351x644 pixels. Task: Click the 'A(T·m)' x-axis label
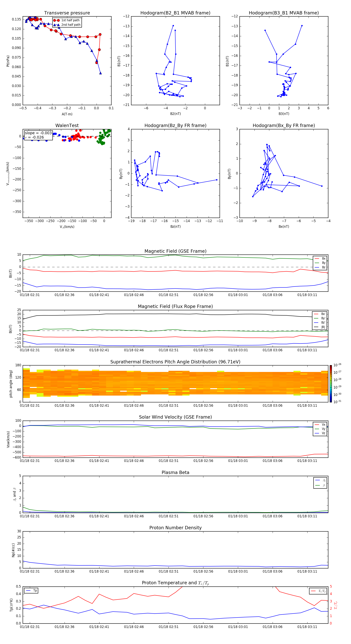pyautogui.click(x=67, y=114)
